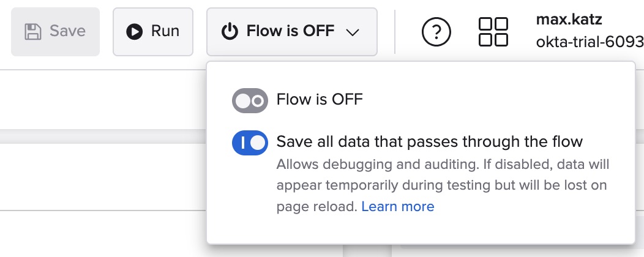Click the Allows debugging and auditing description

click(x=442, y=165)
